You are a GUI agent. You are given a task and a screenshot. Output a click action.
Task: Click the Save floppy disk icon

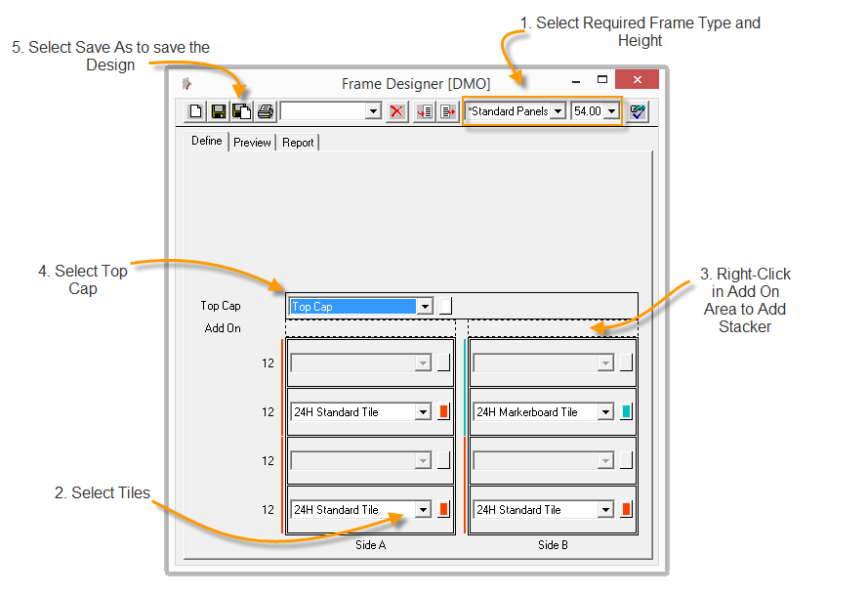[x=219, y=111]
